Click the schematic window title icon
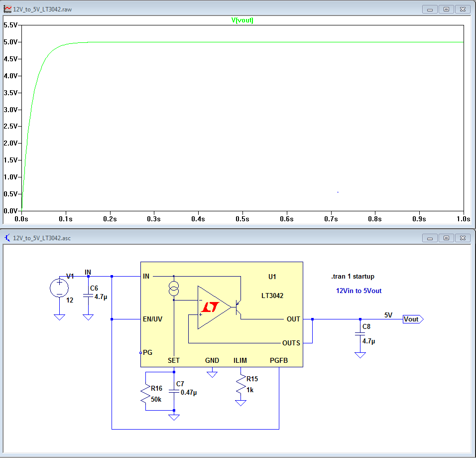The image size is (476, 458). pyautogui.click(x=7, y=238)
